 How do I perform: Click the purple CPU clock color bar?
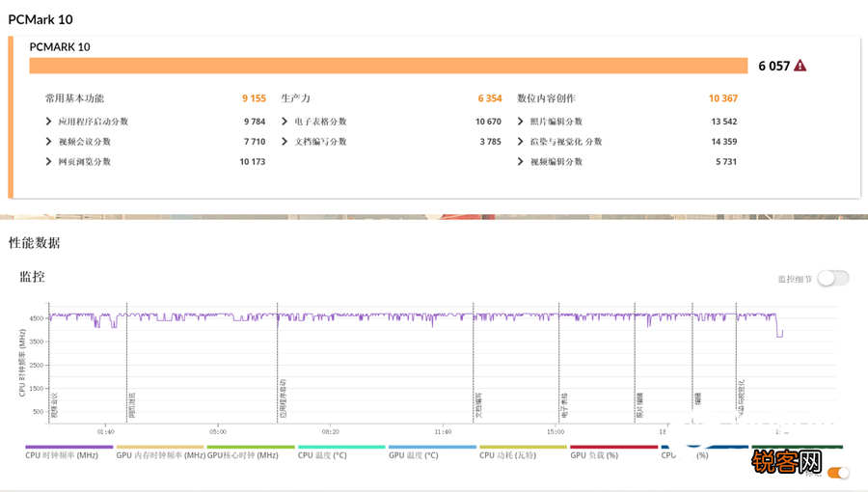[x=69, y=447]
